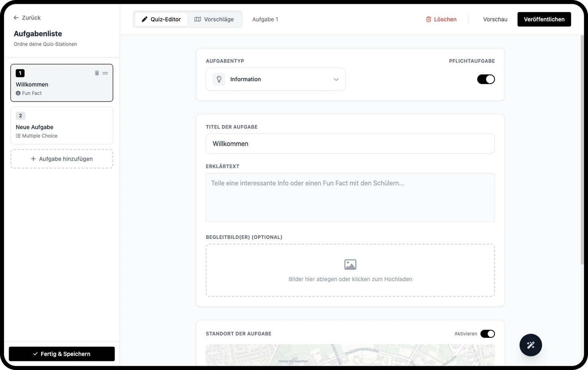
Task: Select the Neue Aufgabe task card
Action: click(62, 126)
